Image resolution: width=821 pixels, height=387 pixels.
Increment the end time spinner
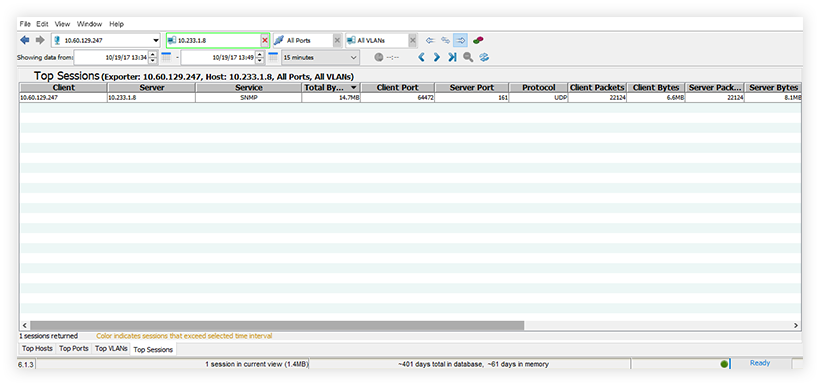(260, 54)
